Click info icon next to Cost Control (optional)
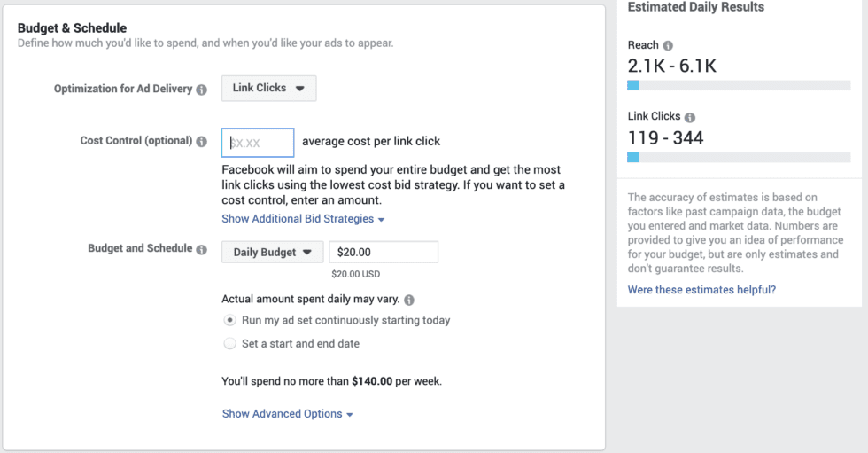 [x=202, y=141]
